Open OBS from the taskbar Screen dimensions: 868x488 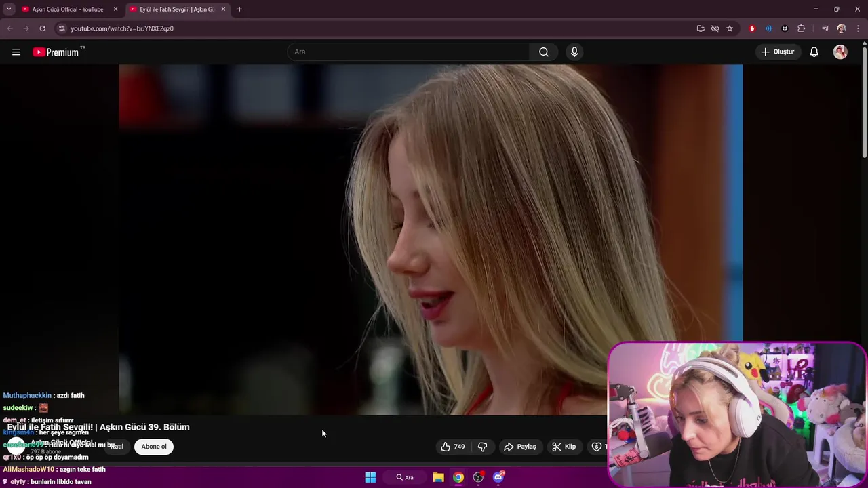pos(478,477)
